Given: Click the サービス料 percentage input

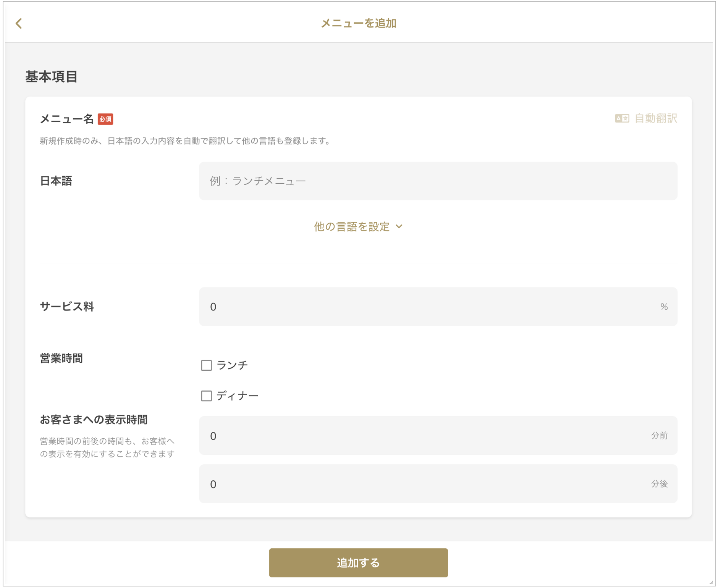Looking at the screenshot, I should click(x=432, y=307).
